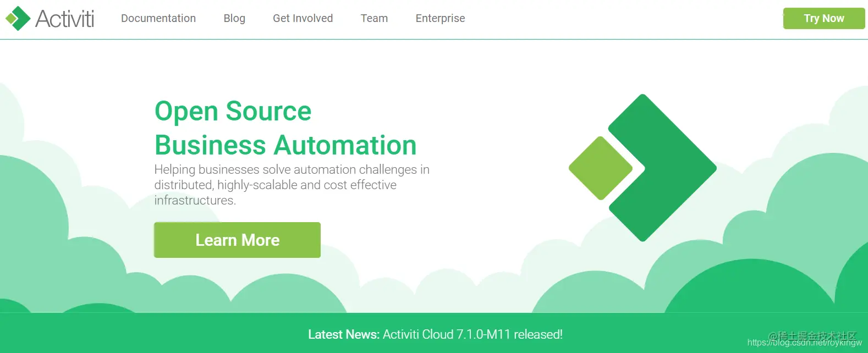Go to the Blog page
This screenshot has height=353, width=868.
(234, 18)
